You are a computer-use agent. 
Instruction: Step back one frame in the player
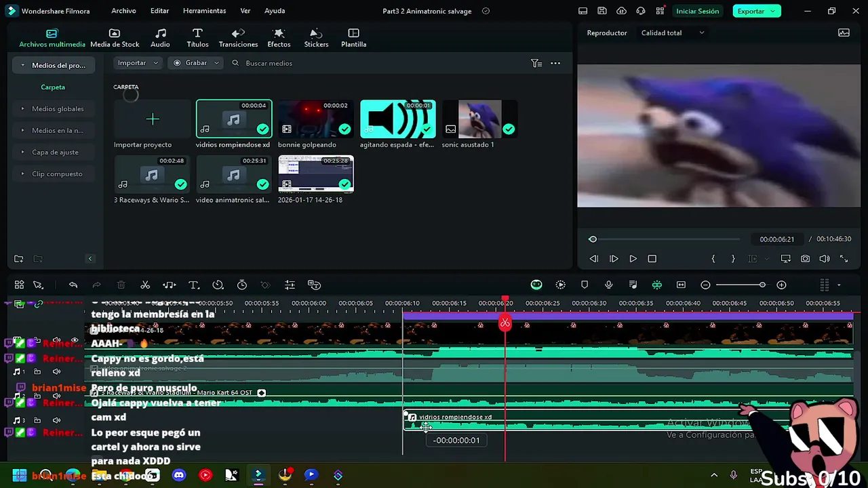point(594,259)
